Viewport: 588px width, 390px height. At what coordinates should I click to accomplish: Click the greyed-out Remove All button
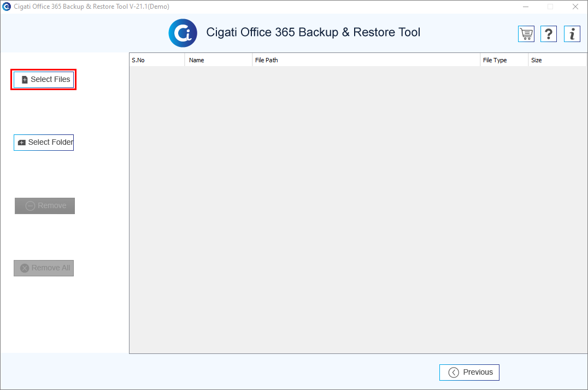tap(44, 268)
